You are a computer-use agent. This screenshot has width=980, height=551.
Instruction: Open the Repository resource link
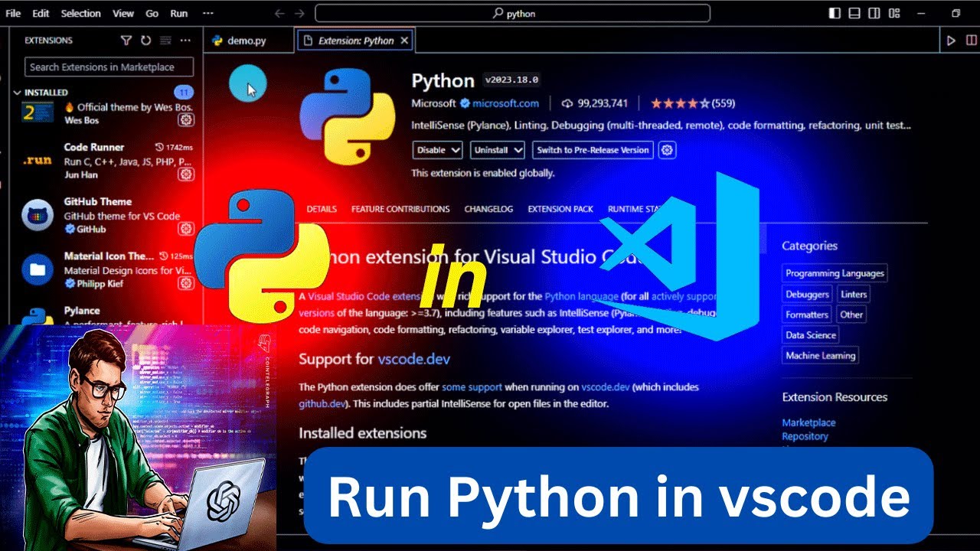[x=805, y=436]
